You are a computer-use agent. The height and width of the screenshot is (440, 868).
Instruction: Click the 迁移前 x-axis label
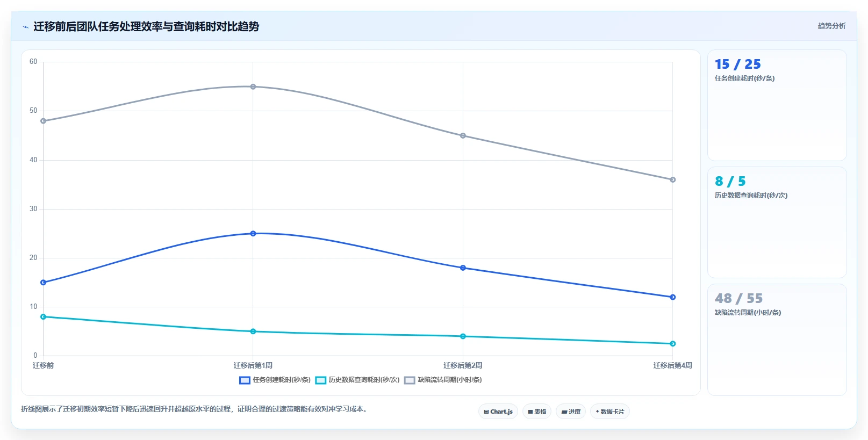tap(44, 365)
